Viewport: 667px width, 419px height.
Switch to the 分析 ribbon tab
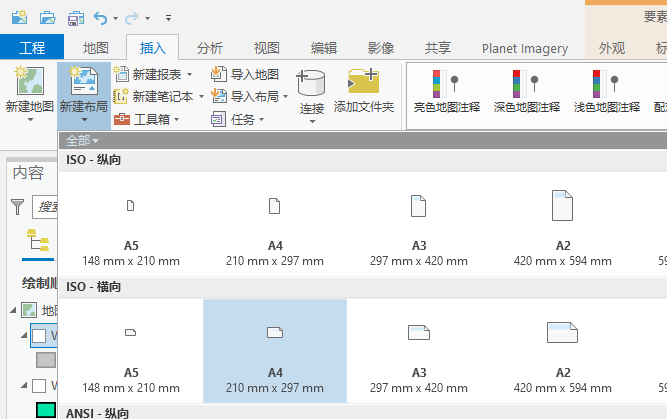[210, 48]
